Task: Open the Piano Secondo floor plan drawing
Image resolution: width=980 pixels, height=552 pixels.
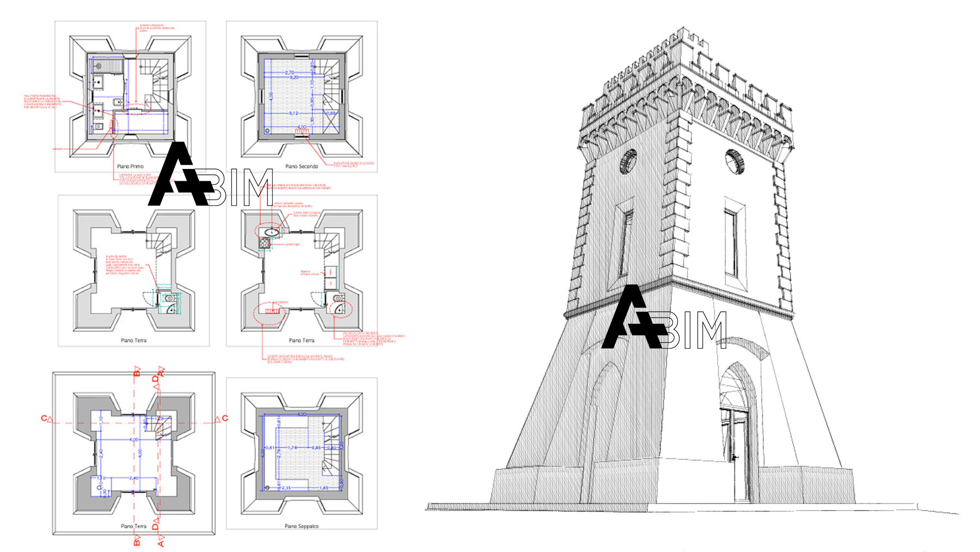Action: (x=302, y=96)
